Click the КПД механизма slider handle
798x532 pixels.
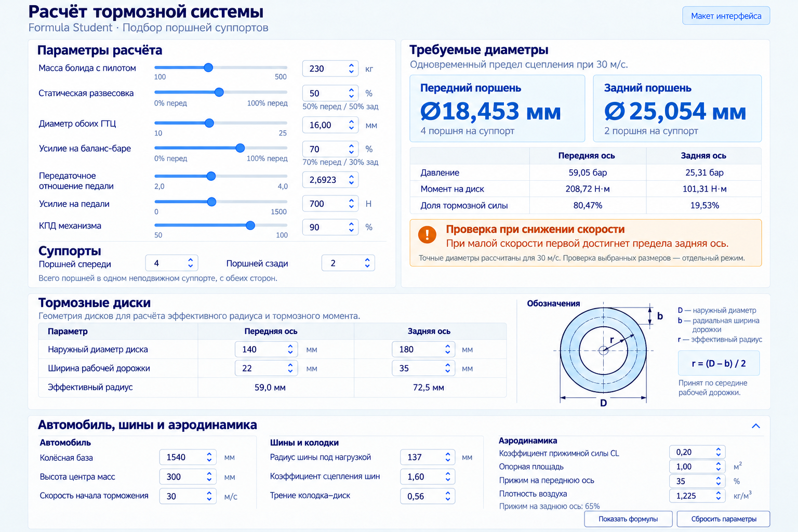coord(250,225)
